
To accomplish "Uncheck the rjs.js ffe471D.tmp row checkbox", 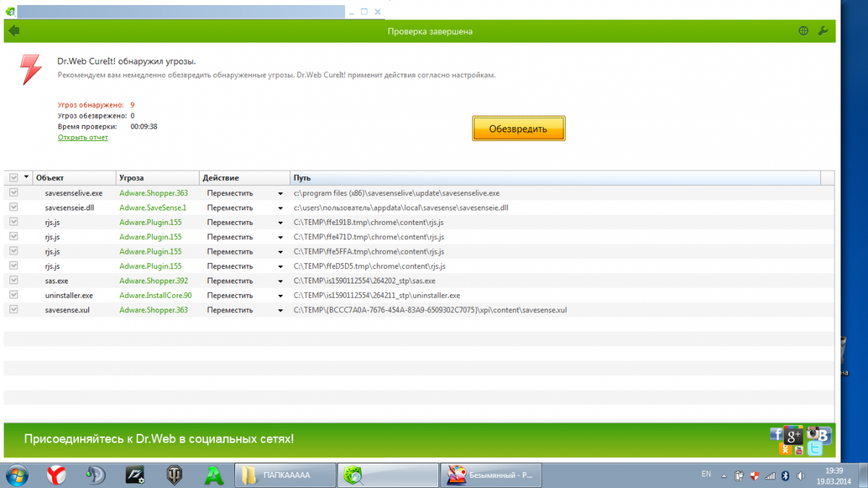I will (x=13, y=236).
